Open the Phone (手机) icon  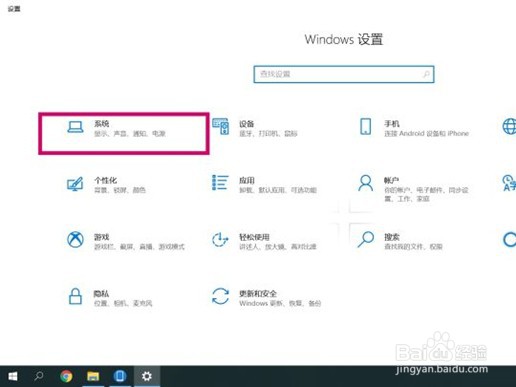point(366,127)
